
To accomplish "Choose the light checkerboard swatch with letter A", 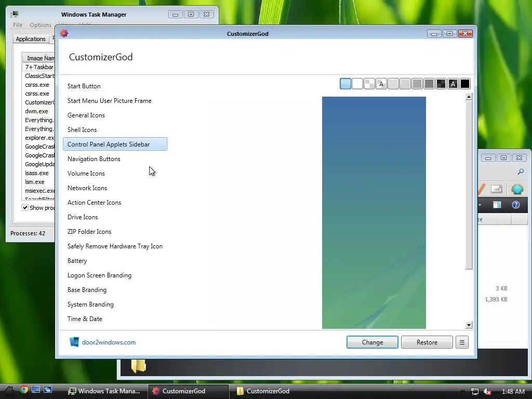I will pyautogui.click(x=381, y=84).
